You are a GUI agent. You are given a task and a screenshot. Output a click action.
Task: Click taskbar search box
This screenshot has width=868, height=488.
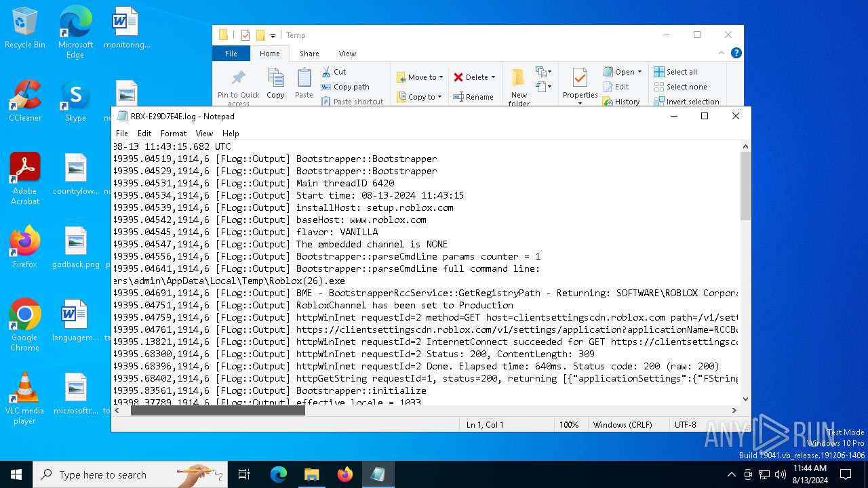pyautogui.click(x=130, y=474)
